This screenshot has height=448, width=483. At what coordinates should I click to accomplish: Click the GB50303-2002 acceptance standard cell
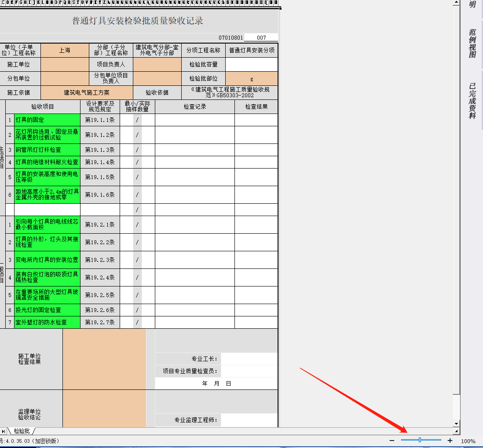tap(230, 92)
